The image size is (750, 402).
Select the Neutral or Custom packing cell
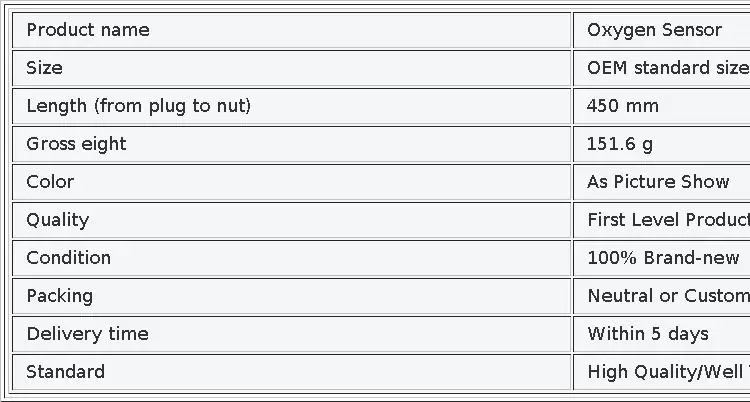662,296
